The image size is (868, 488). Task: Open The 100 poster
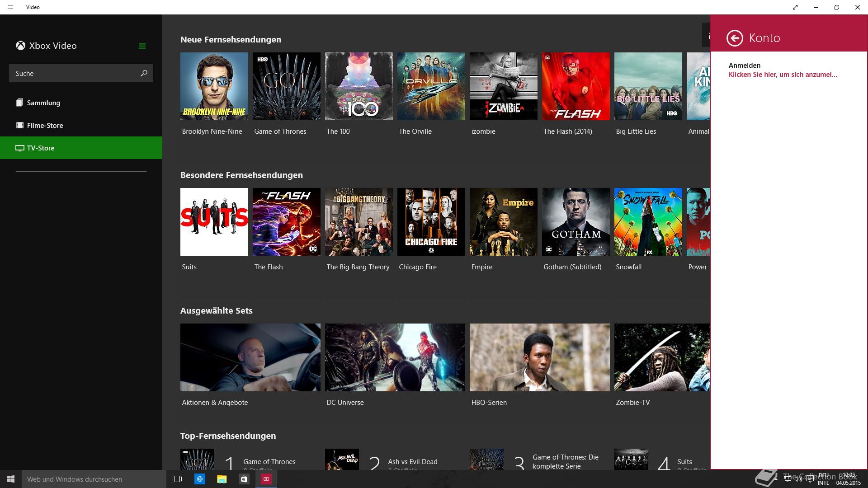click(359, 86)
